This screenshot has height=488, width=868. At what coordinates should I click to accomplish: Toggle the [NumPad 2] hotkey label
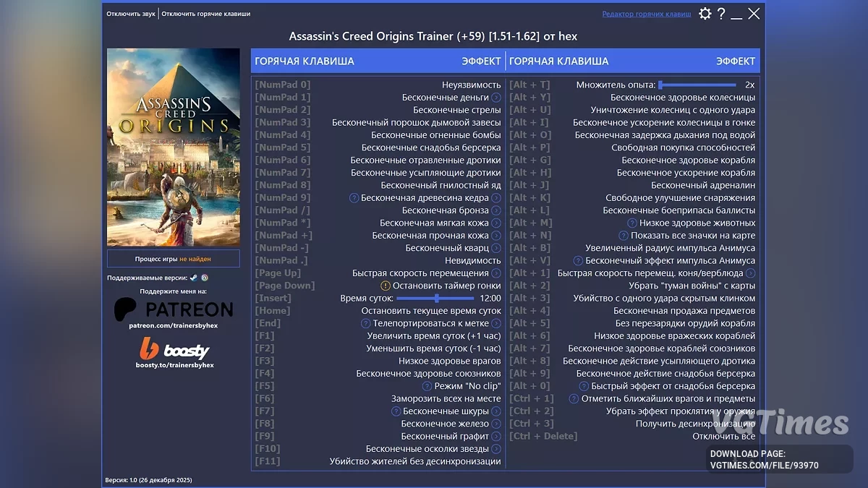(x=283, y=110)
